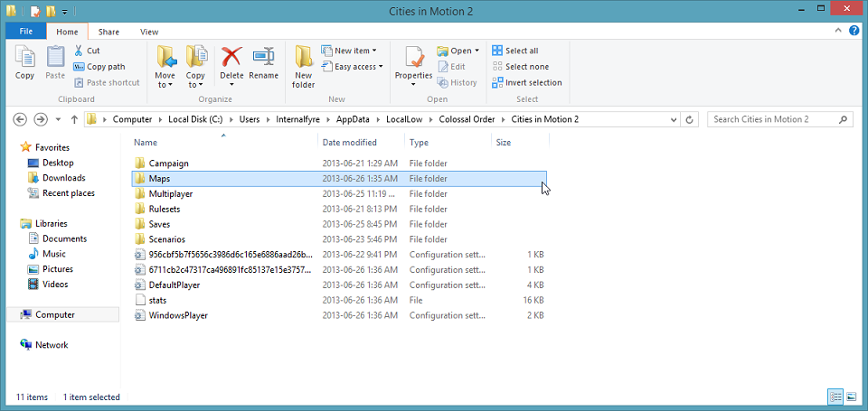Click Copy path in Clipboard group
This screenshot has width=868, height=411.
click(x=99, y=66)
